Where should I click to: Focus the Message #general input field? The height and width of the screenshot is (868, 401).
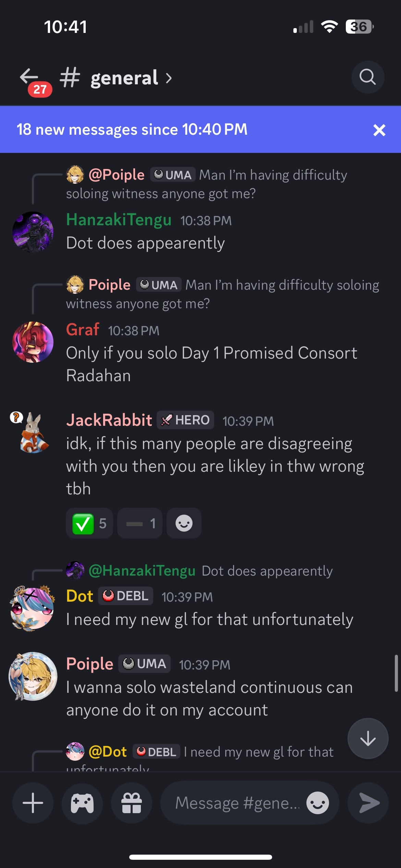coord(236,803)
